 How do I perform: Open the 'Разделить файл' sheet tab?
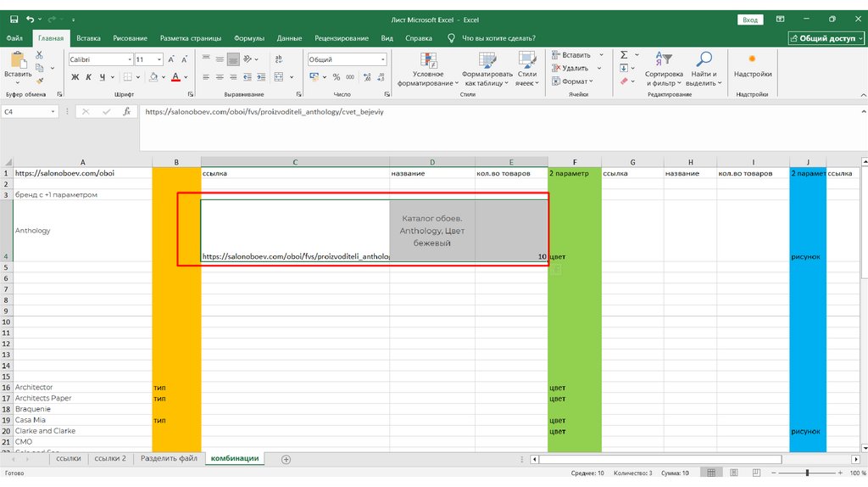pyautogui.click(x=169, y=459)
